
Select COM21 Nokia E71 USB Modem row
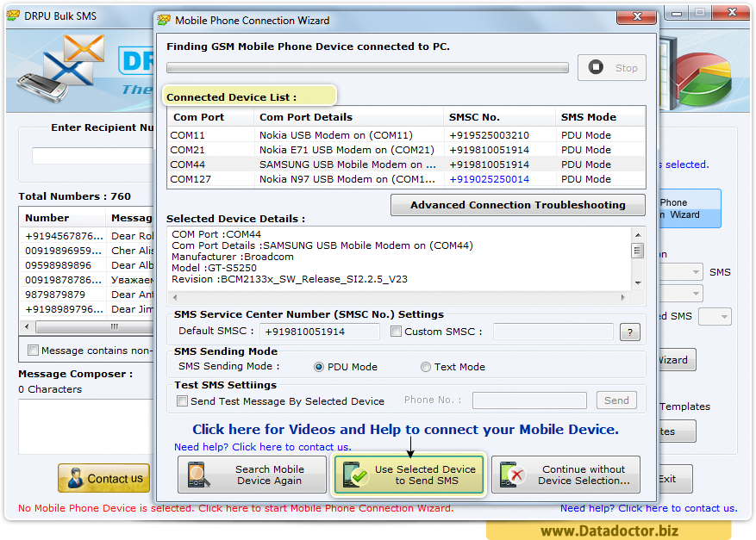pyautogui.click(x=406, y=150)
